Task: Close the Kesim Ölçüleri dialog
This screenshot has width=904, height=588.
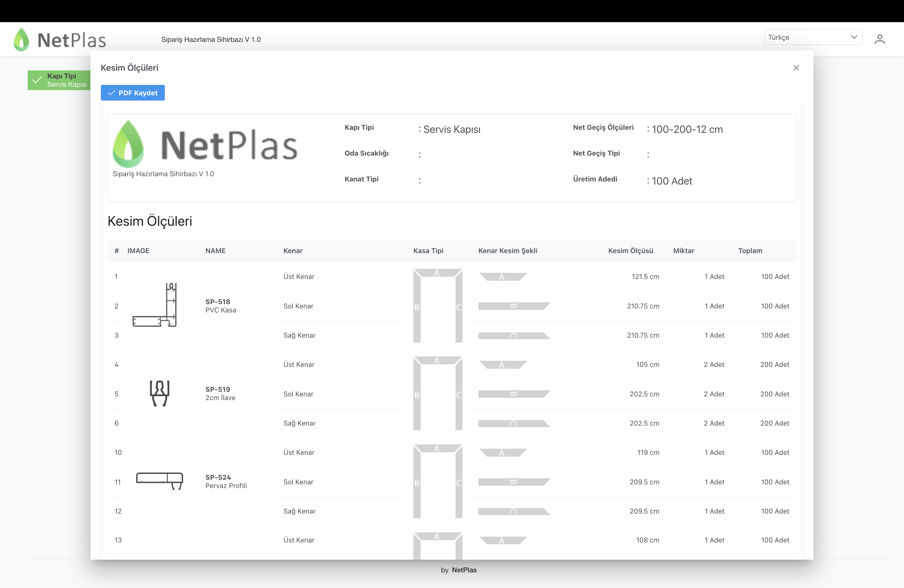Action: tap(796, 68)
